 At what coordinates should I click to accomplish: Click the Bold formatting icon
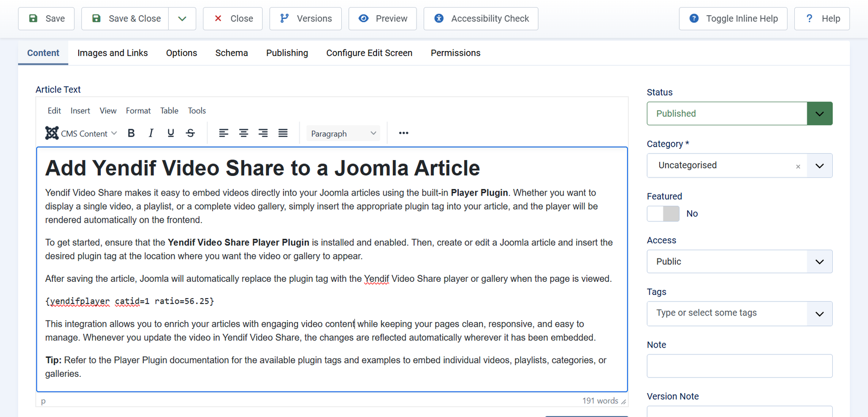131,133
